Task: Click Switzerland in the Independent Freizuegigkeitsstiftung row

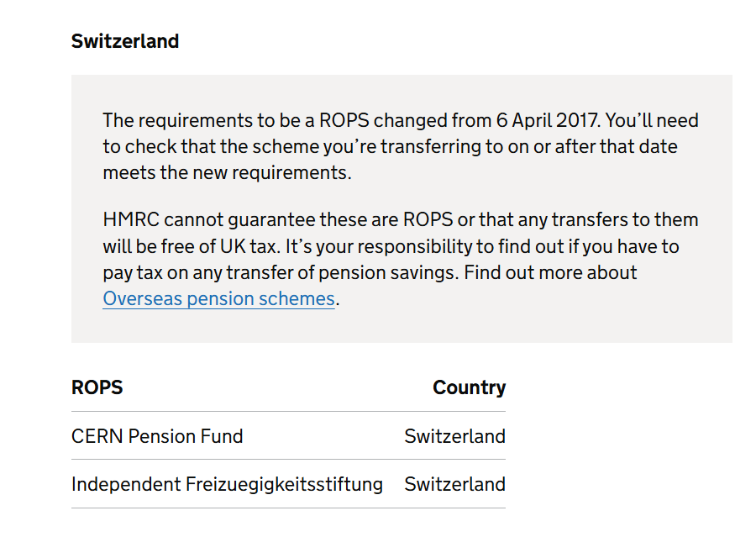Action: [454, 484]
